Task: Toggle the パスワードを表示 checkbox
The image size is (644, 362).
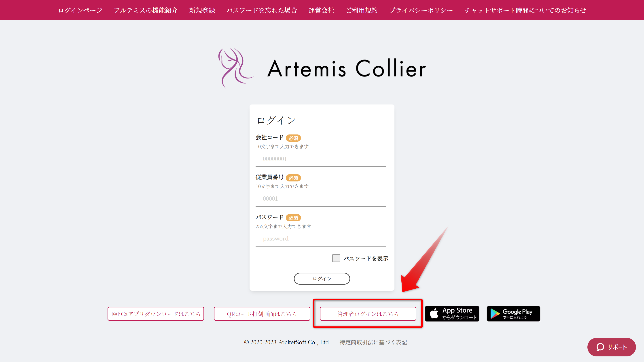Action: click(336, 258)
